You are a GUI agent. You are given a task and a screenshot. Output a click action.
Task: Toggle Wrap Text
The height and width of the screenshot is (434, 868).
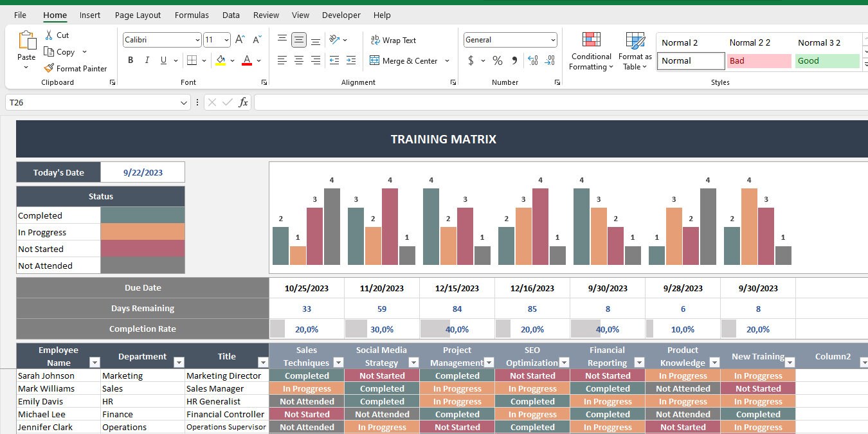(393, 40)
